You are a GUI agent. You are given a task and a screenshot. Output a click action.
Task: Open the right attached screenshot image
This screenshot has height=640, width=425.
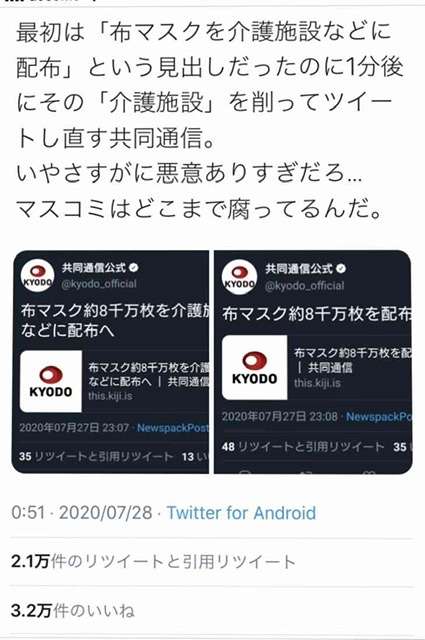coord(313,362)
